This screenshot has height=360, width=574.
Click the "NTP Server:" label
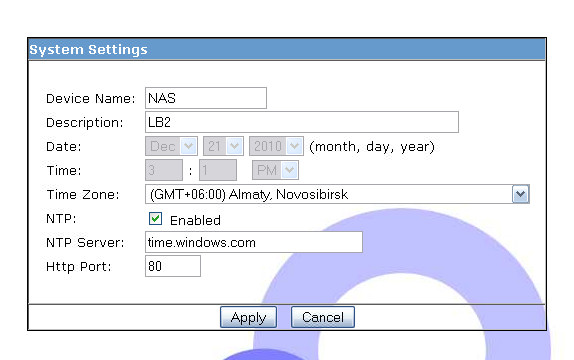[x=85, y=242]
